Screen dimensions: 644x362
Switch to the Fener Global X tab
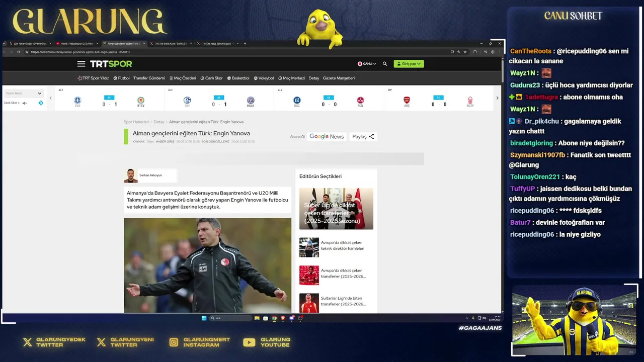tap(30, 44)
